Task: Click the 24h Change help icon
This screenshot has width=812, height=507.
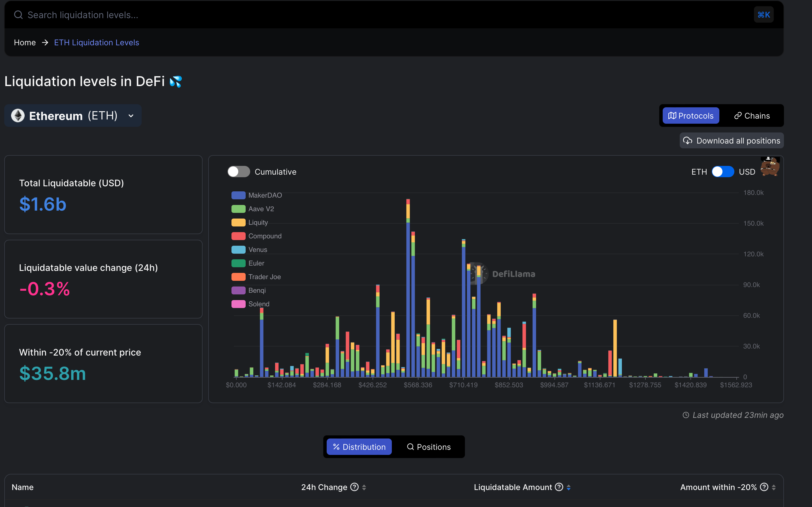Action: (x=354, y=487)
